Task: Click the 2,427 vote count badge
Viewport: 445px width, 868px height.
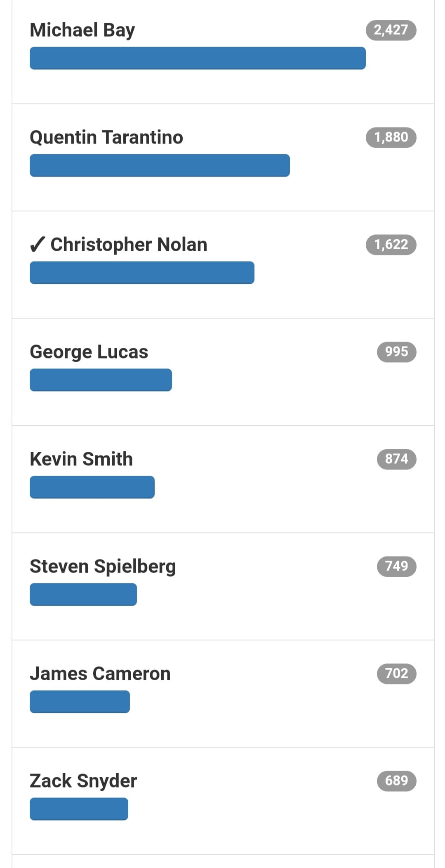Action: 391,30
